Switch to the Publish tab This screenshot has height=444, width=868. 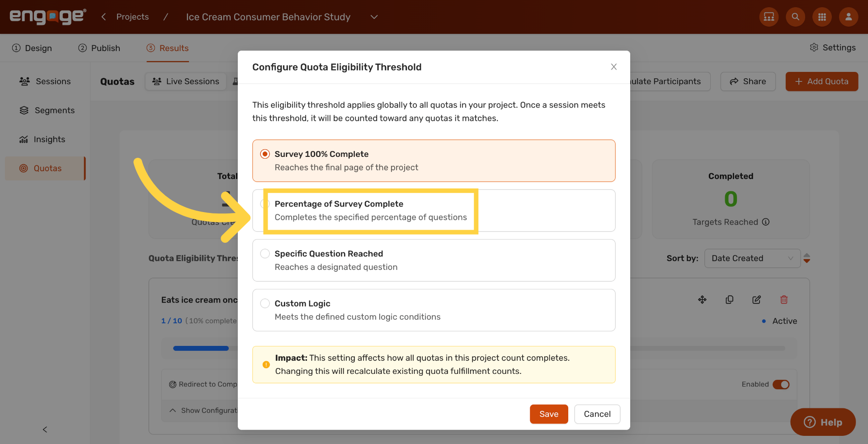(99, 48)
